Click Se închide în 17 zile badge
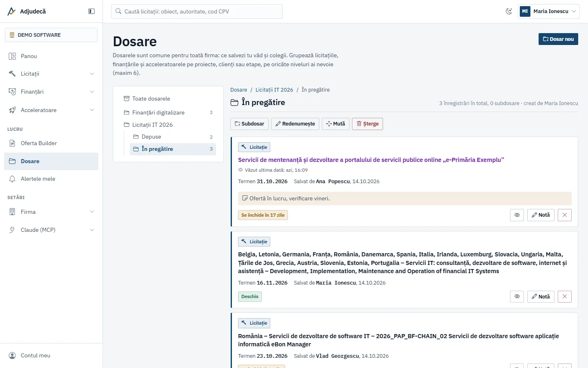Image resolution: width=588 pixels, height=368 pixels. [x=263, y=215]
